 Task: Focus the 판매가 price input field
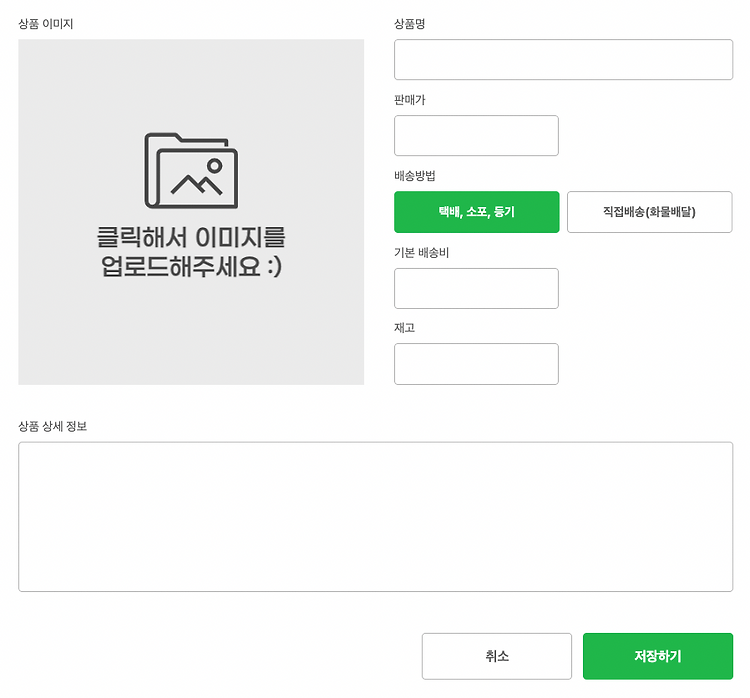pyautogui.click(x=476, y=135)
